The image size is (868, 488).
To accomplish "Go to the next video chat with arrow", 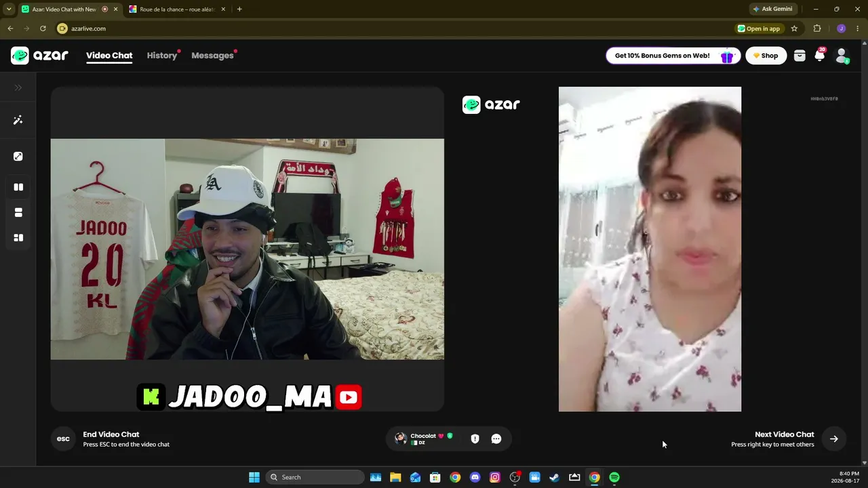I will (834, 439).
